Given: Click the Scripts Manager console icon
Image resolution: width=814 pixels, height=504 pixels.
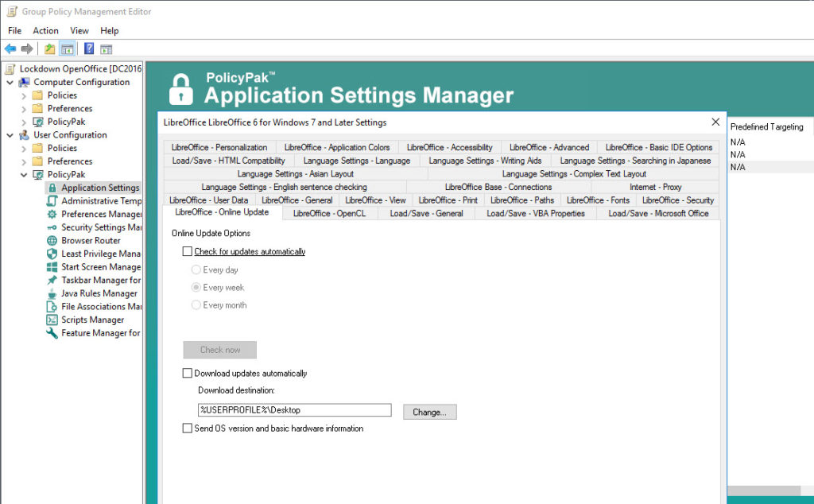Looking at the screenshot, I should [x=52, y=320].
